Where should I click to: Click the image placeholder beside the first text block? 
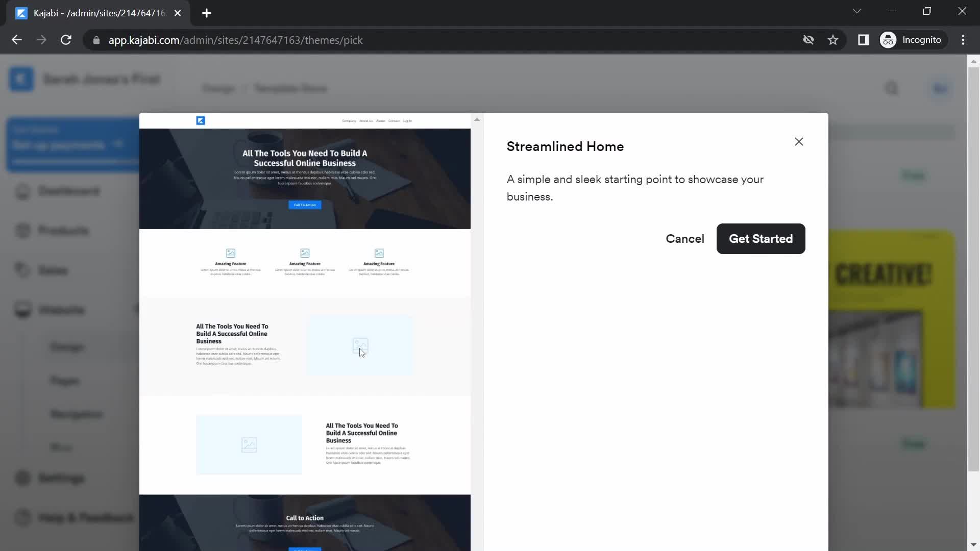360,346
